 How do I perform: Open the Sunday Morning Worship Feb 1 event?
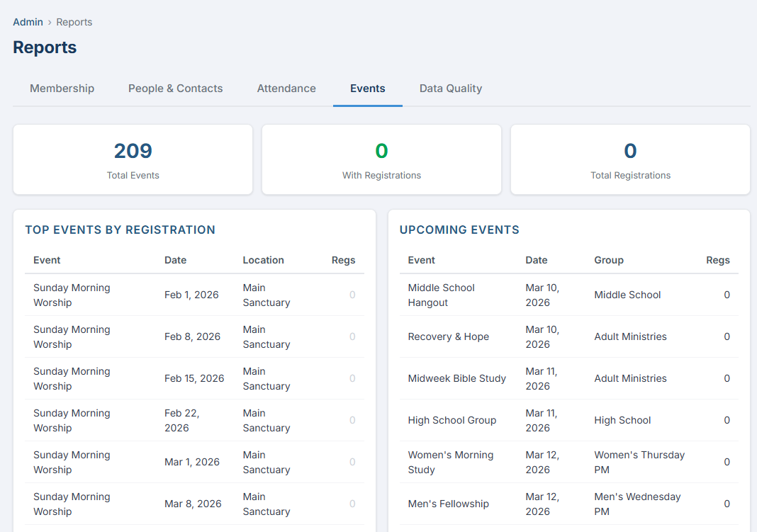click(71, 295)
